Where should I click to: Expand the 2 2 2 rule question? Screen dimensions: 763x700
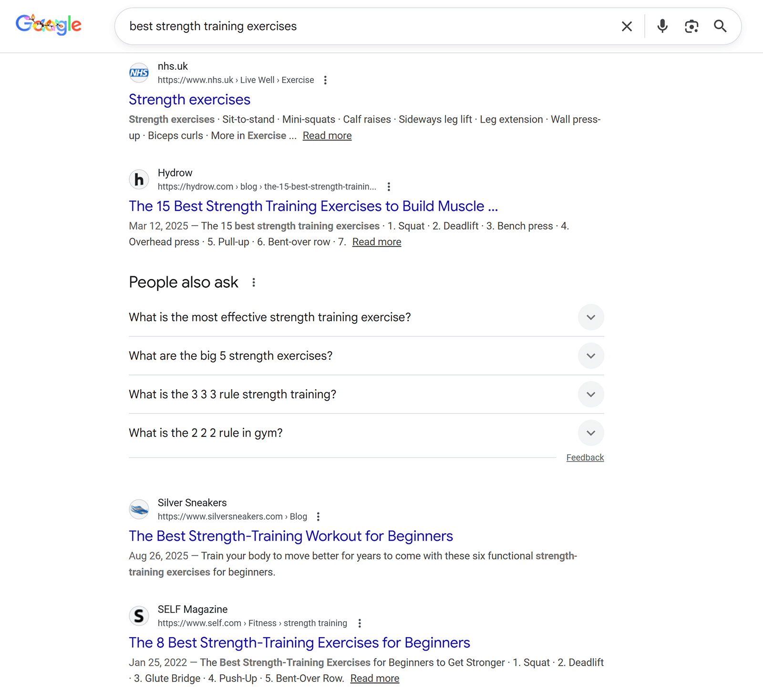click(590, 433)
